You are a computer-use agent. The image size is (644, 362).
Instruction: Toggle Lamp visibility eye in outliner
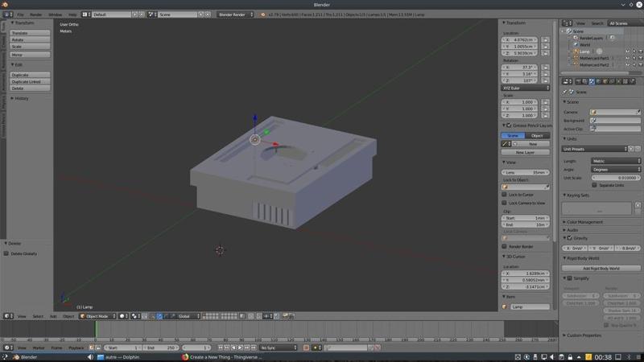click(x=627, y=51)
